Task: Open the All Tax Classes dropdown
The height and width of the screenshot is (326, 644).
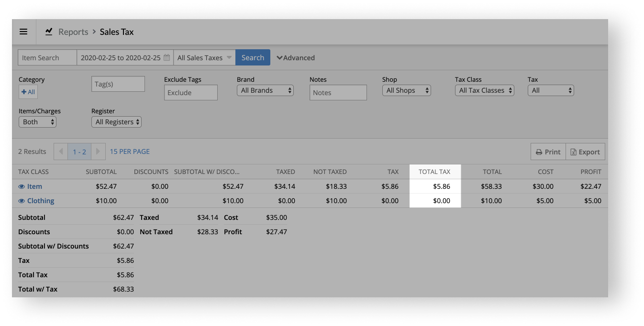Action: [x=484, y=90]
